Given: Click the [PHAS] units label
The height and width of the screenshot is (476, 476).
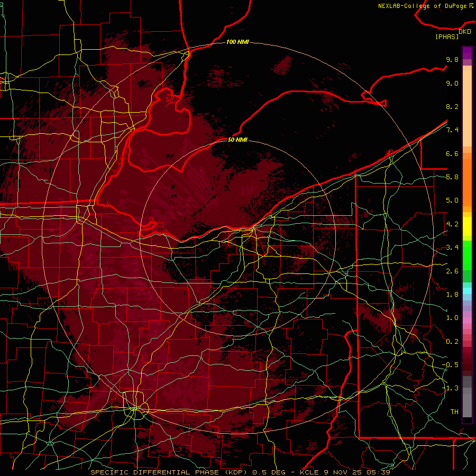Looking at the screenshot, I should click(447, 36).
